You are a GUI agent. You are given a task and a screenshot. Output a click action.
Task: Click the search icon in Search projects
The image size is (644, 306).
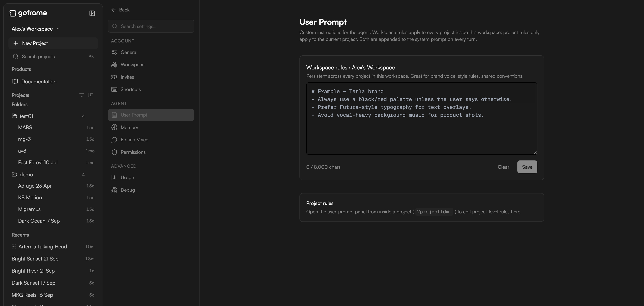(x=15, y=57)
